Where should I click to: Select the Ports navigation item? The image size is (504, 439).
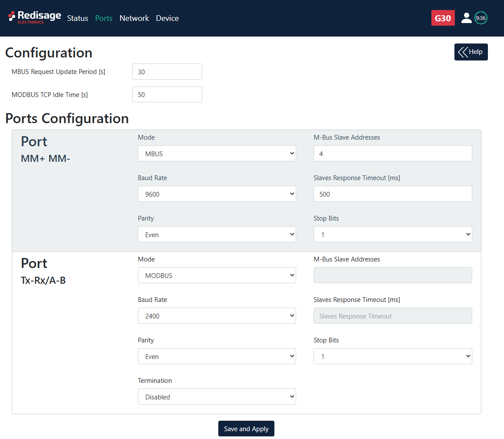coord(103,18)
